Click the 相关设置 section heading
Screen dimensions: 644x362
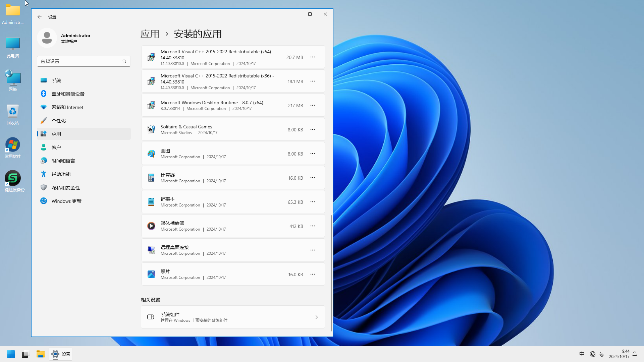click(150, 300)
